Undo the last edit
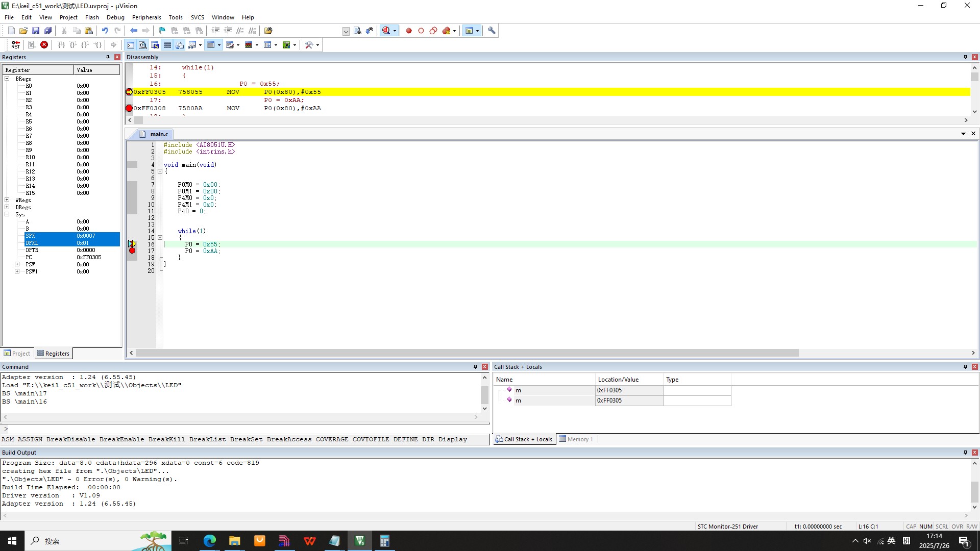This screenshot has width=980, height=551. [x=105, y=31]
